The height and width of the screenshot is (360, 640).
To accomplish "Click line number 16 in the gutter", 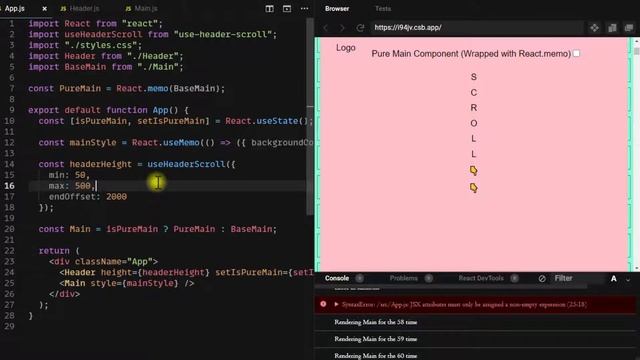I will click(x=9, y=186).
